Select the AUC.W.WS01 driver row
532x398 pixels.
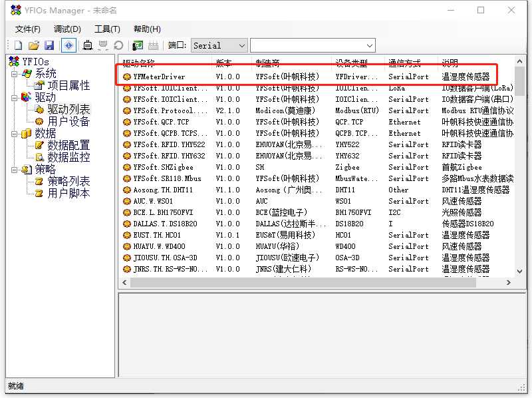point(318,201)
